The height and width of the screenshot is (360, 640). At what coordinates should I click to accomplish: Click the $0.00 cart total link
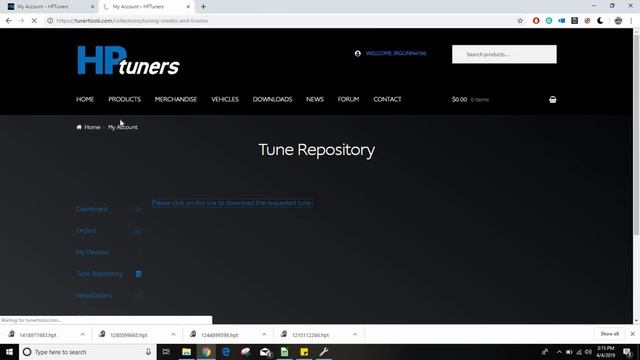coord(459,100)
